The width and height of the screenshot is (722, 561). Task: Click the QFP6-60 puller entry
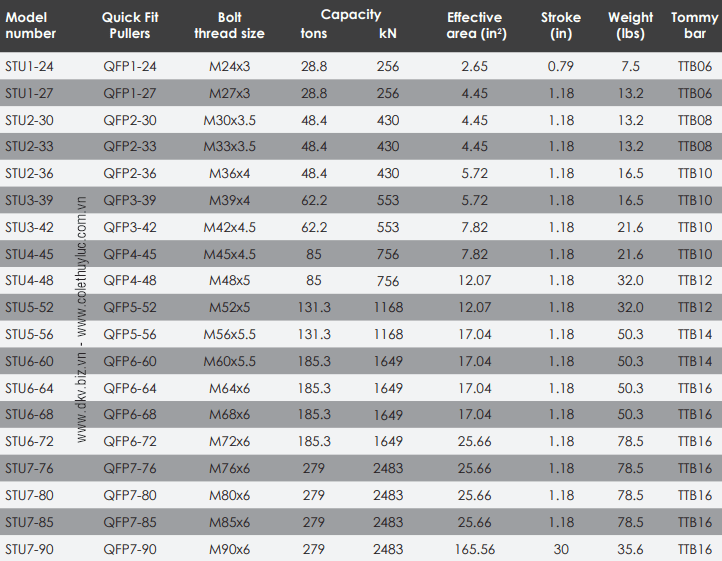130,361
